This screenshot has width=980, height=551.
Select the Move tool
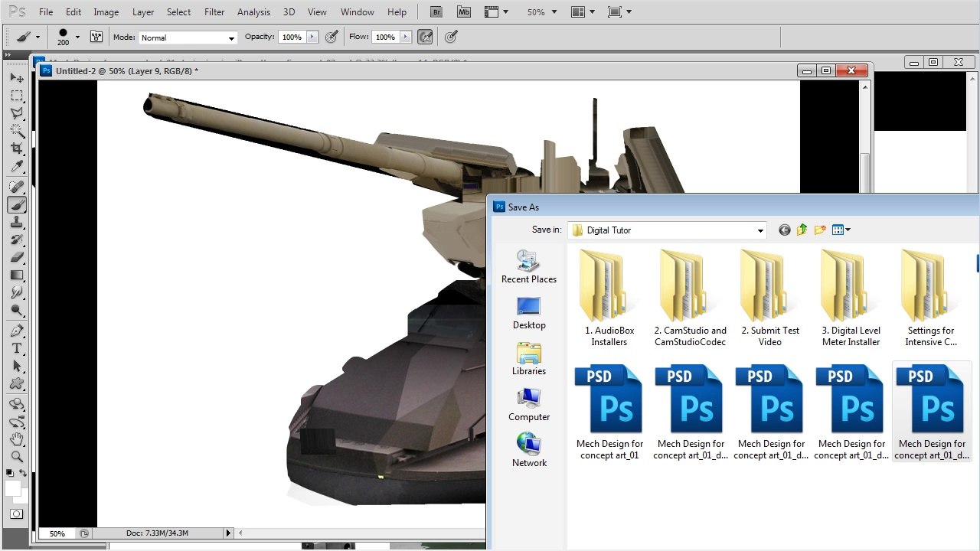tap(16, 77)
